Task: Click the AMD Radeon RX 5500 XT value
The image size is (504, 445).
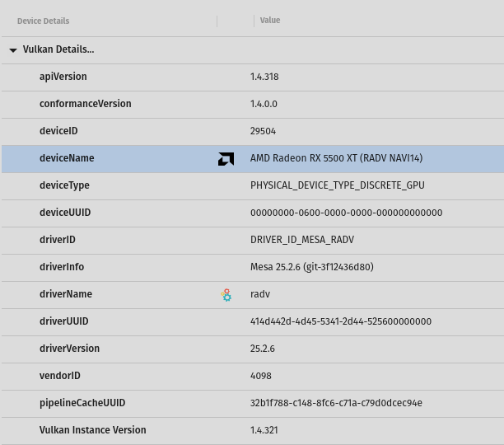Action: pyautogui.click(x=336, y=158)
